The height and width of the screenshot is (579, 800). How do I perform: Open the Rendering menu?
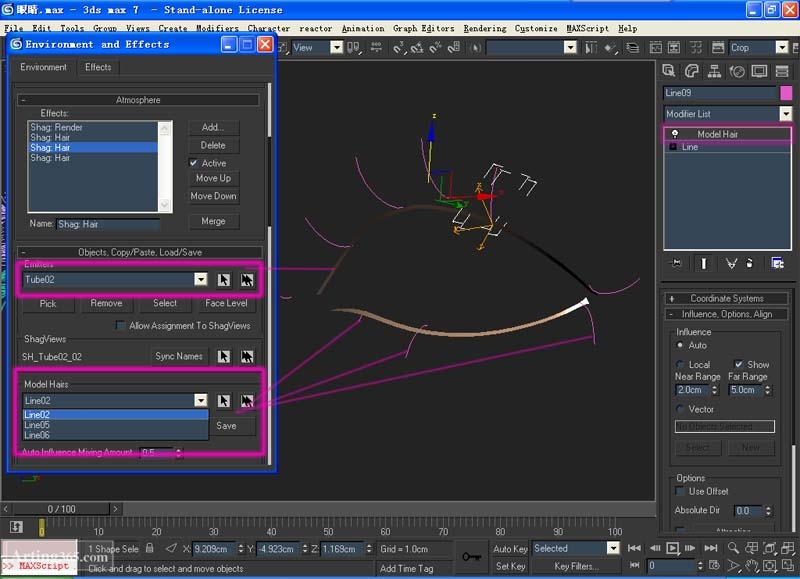pos(485,29)
